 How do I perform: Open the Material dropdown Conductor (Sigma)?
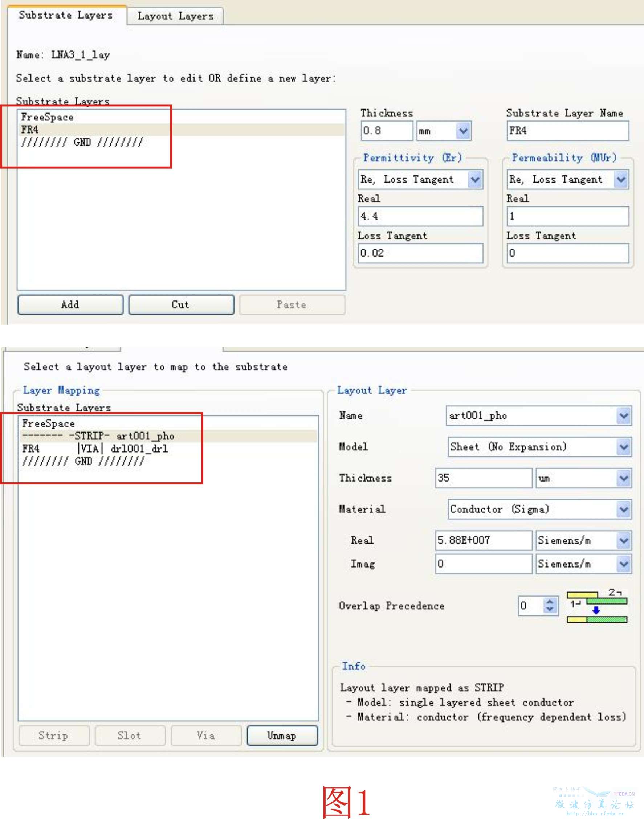point(539,509)
